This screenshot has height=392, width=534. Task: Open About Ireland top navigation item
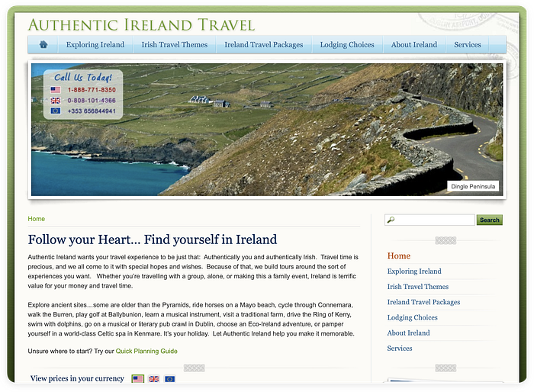(414, 45)
